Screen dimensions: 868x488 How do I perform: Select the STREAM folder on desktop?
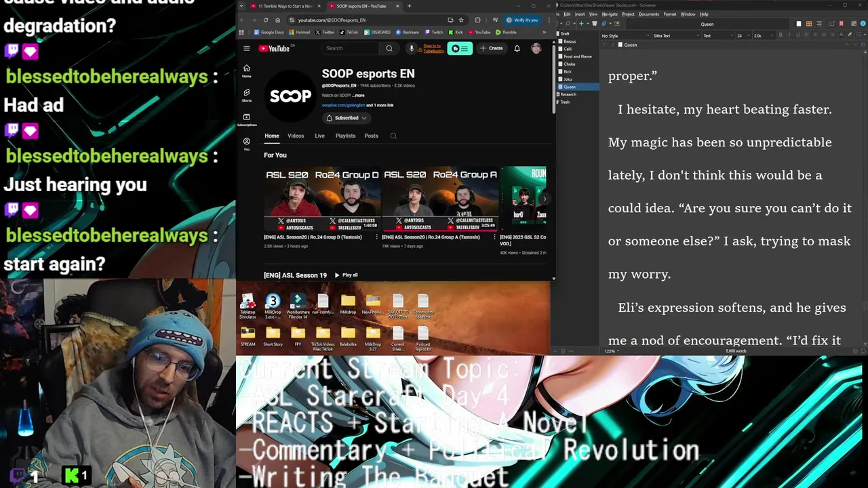(x=248, y=338)
